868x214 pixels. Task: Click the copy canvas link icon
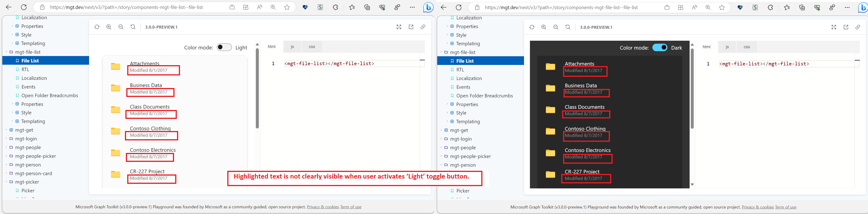tap(423, 27)
